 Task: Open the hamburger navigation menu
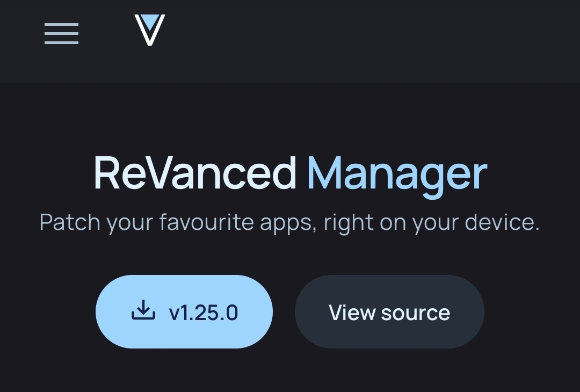tap(61, 34)
